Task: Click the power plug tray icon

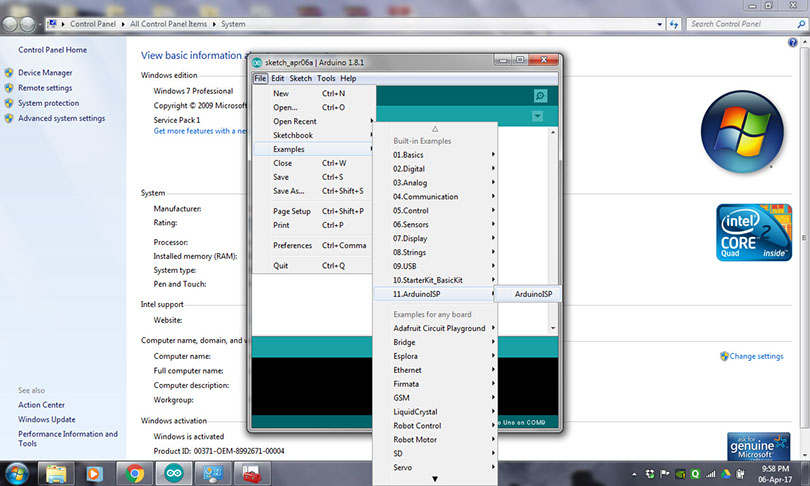Action: click(x=741, y=473)
